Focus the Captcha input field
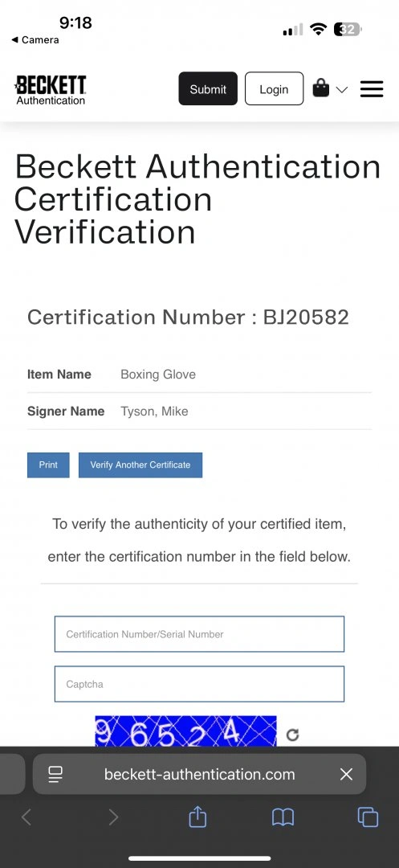This screenshot has width=399, height=868. tap(199, 684)
